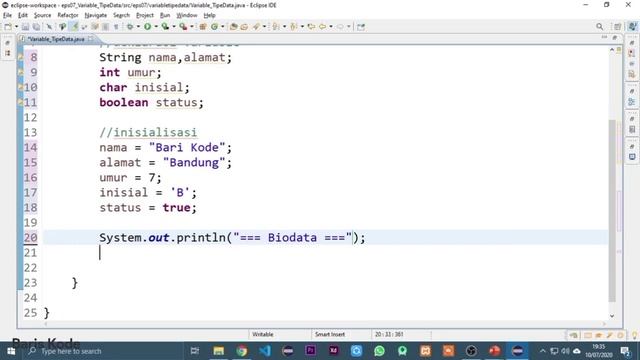The width and height of the screenshot is (640, 360).
Task: Click the Open Perspective icon
Action: 618,27
